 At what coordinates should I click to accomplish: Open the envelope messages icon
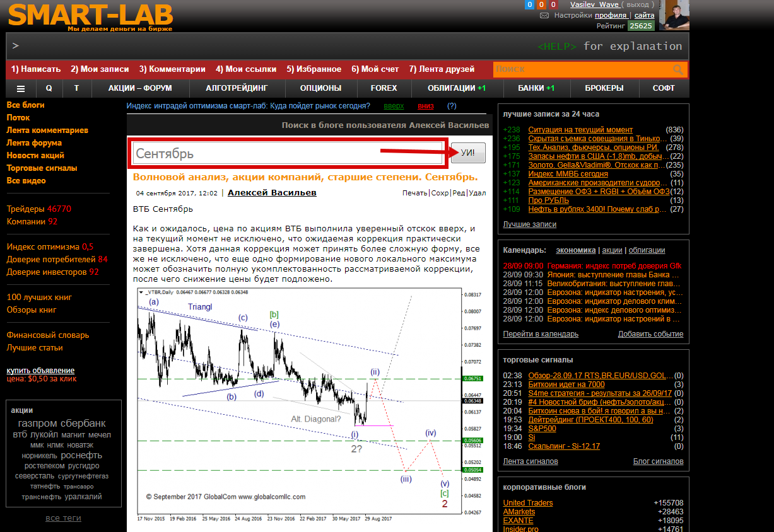coord(544,16)
